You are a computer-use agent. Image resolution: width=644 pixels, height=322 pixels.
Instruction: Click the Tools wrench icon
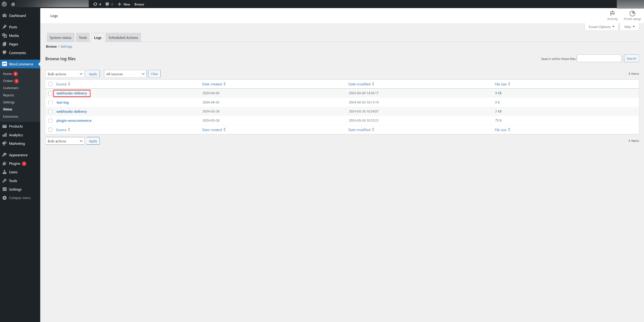click(5, 181)
